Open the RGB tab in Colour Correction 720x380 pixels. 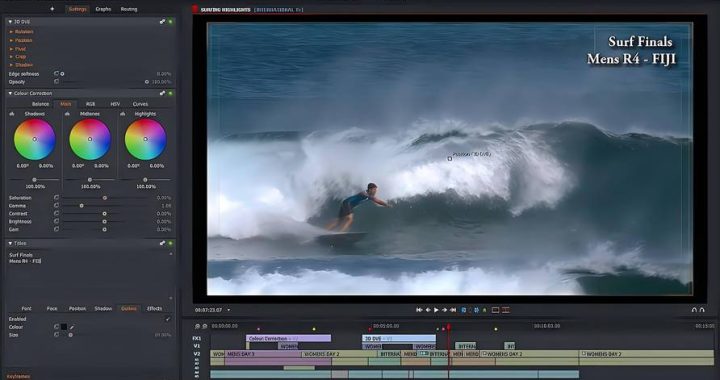[90, 104]
